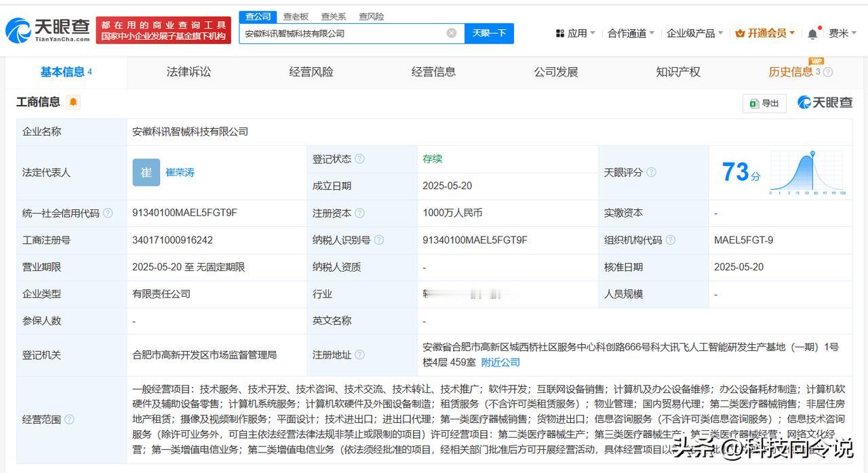This screenshot has width=868, height=473.
Task: Click 合肥市高新开发区市场监督管理局 registration authority
Action: [204, 354]
